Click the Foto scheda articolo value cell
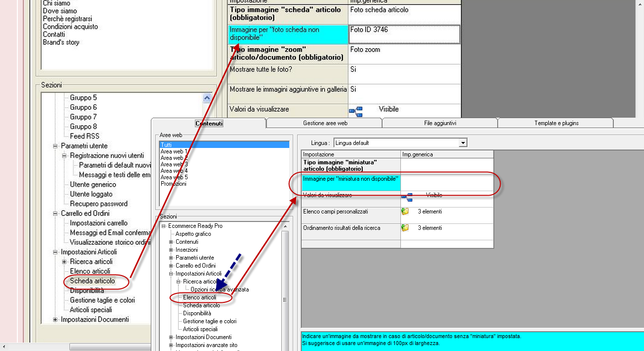This screenshot has height=351, width=644. coord(404,14)
